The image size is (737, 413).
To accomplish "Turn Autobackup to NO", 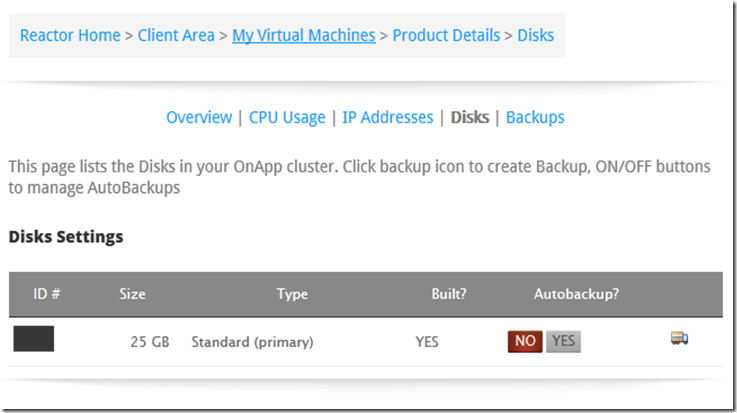I will [x=525, y=341].
